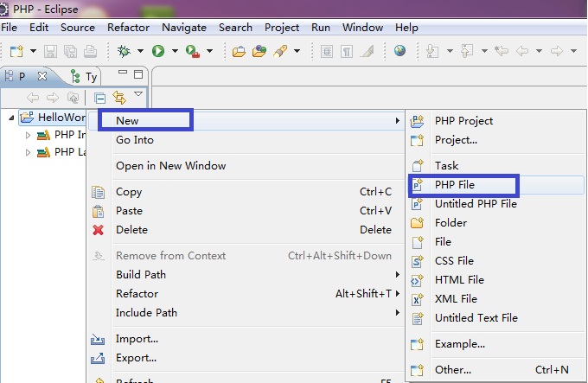Click the Previous Annotation toolbar icon

tap(467, 51)
